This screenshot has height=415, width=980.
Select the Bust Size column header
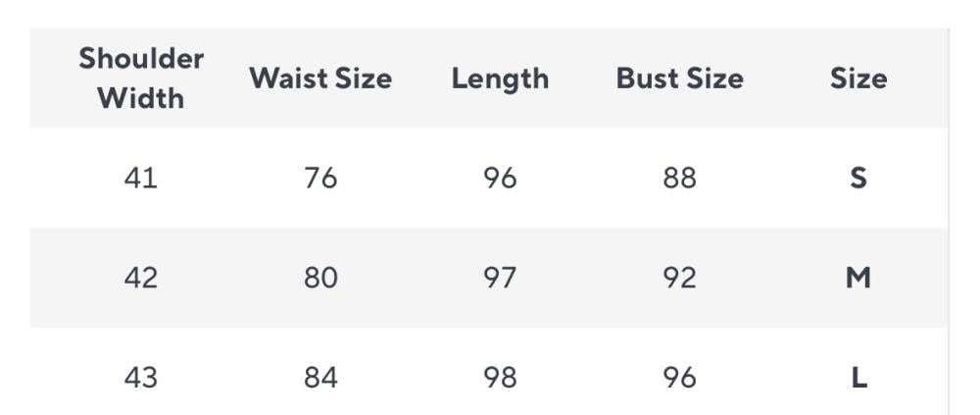(679, 78)
